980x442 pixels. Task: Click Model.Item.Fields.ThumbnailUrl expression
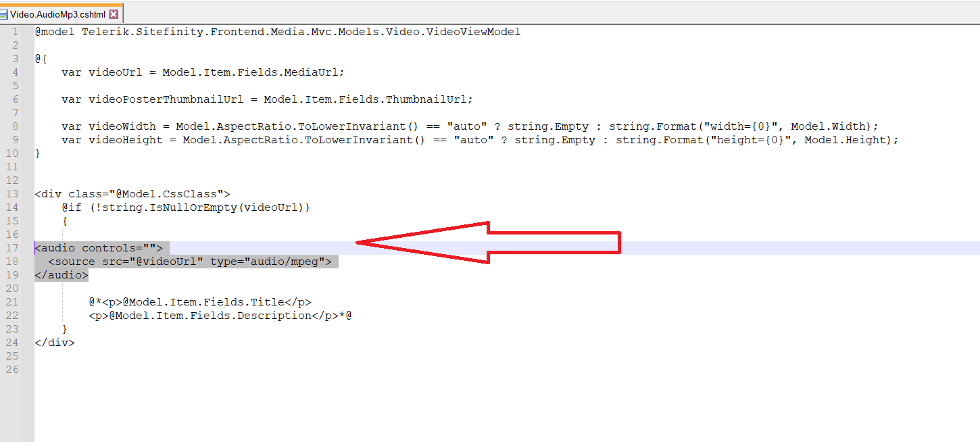[x=365, y=99]
